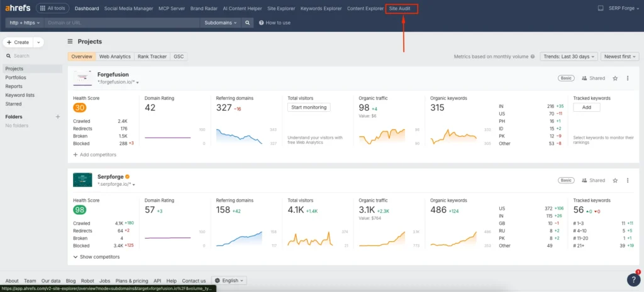
Task: Open the Contact us footer link
Action: (194, 281)
